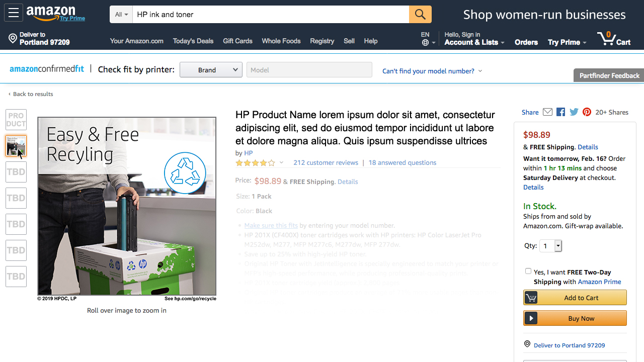Open the Qty quantity dropdown

point(550,246)
